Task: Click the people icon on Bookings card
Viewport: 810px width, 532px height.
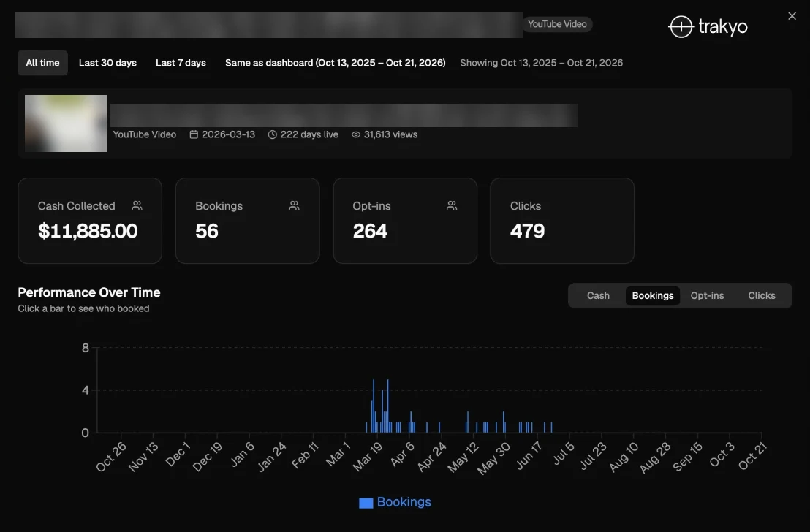Action: tap(294, 205)
